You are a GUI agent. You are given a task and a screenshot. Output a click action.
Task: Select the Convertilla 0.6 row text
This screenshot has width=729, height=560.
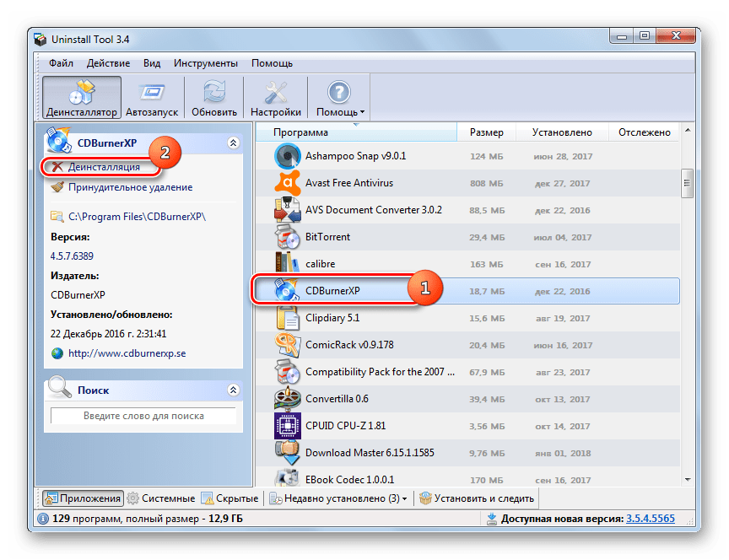click(x=337, y=399)
